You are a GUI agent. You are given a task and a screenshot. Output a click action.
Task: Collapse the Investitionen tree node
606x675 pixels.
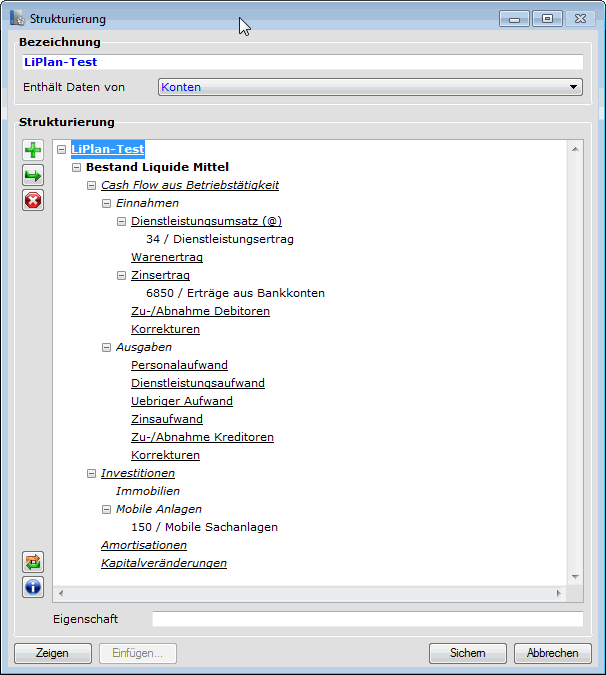pyautogui.click(x=92, y=474)
